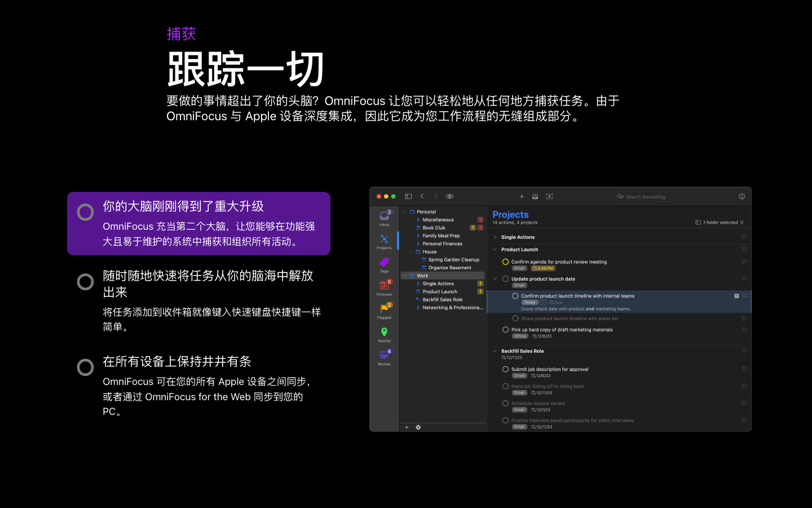Image resolution: width=812 pixels, height=508 pixels.
Task: Open the Forecast perspective
Action: [x=384, y=287]
